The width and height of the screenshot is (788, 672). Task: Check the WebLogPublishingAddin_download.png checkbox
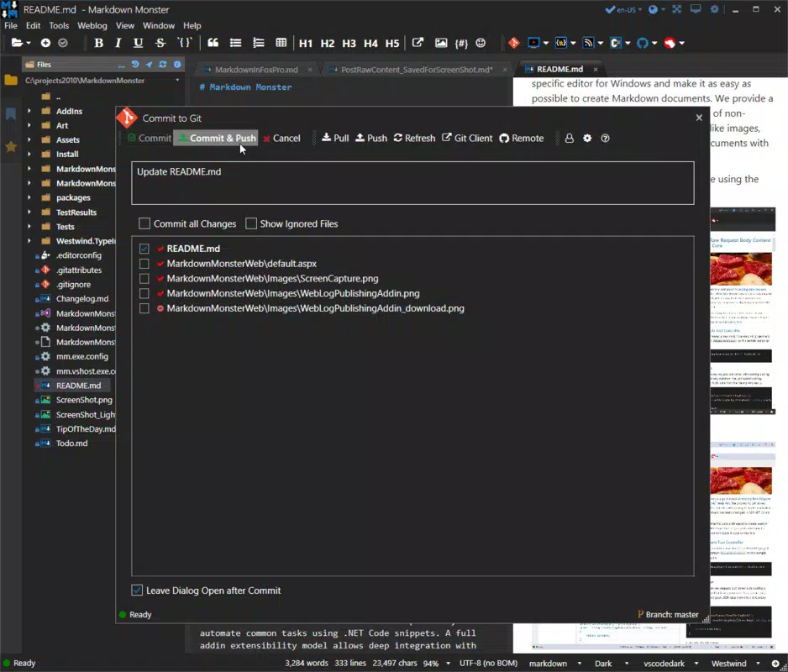144,308
